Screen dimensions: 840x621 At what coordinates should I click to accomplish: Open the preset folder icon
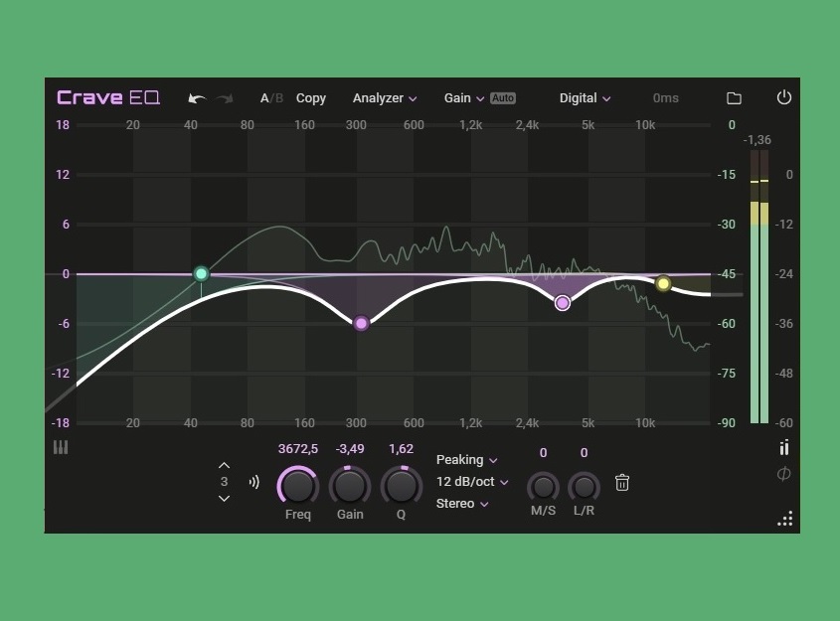(x=734, y=98)
